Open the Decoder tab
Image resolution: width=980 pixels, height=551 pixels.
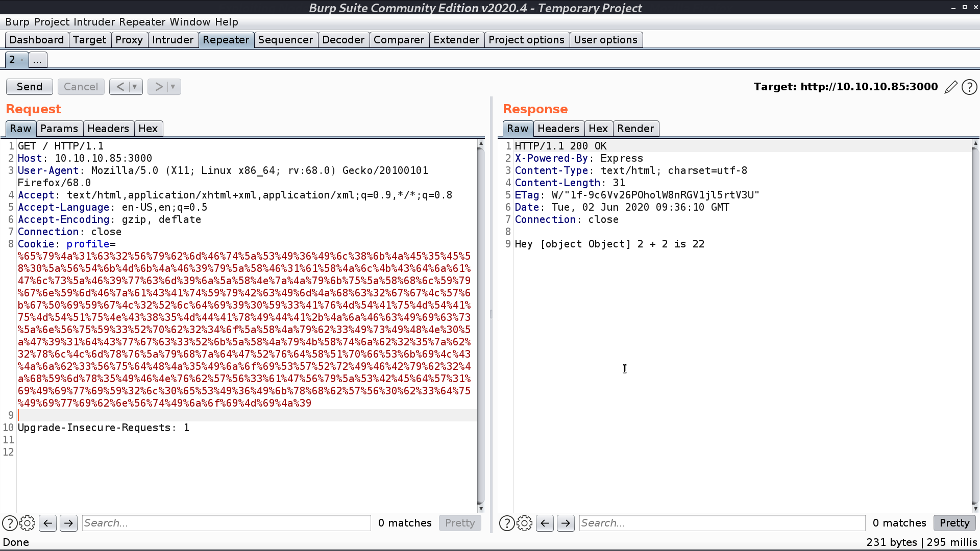coord(344,40)
